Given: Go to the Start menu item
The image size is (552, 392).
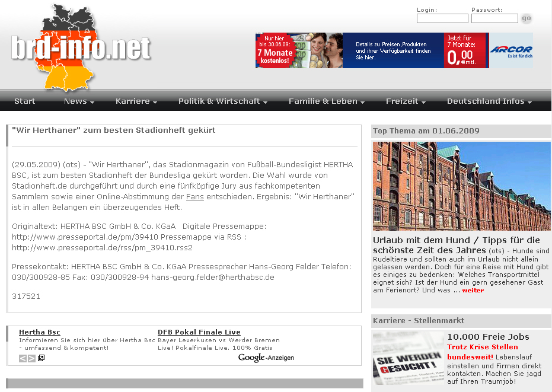Looking at the screenshot, I should coord(25,101).
